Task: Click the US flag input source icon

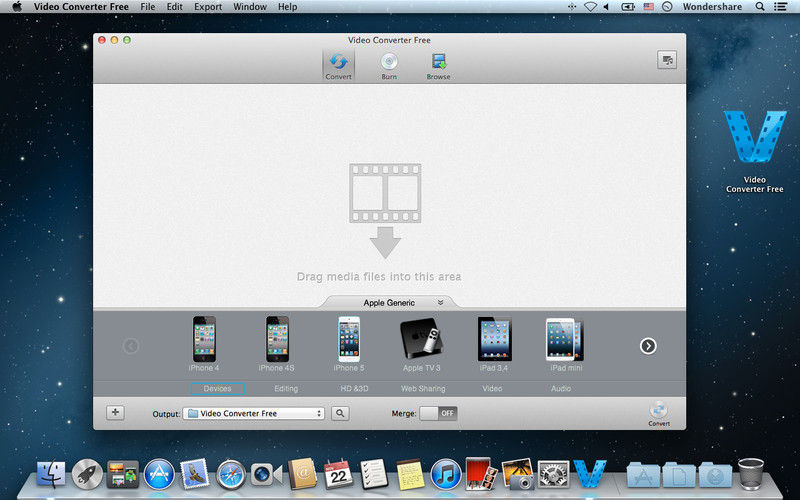Action: tap(648, 7)
